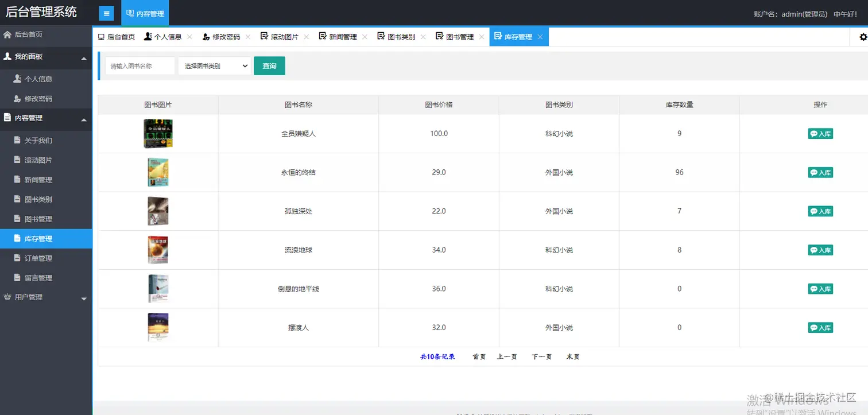Click the 流浪地球 book name cell
Screen dimensions: 868x415
tap(299, 250)
